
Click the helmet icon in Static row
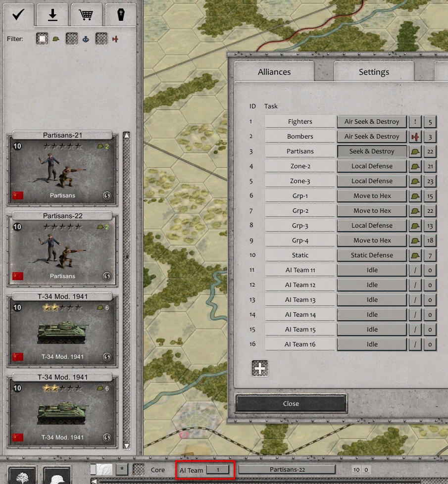[415, 255]
